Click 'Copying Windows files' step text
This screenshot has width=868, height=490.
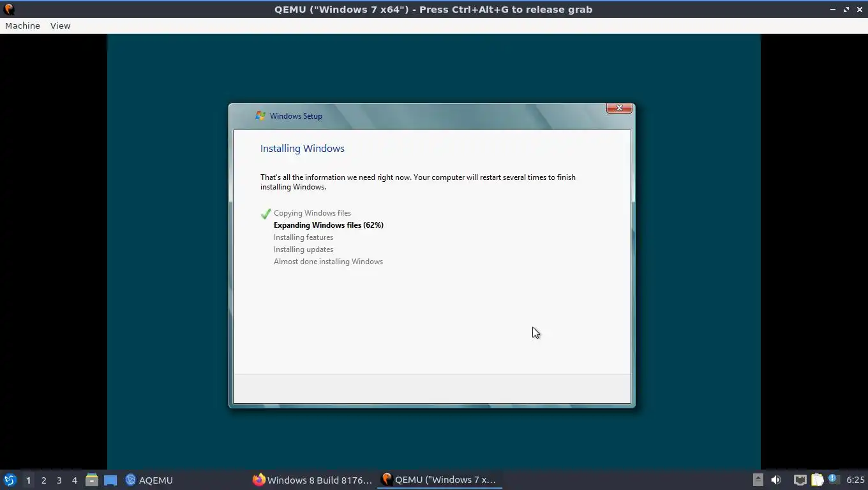tap(312, 213)
